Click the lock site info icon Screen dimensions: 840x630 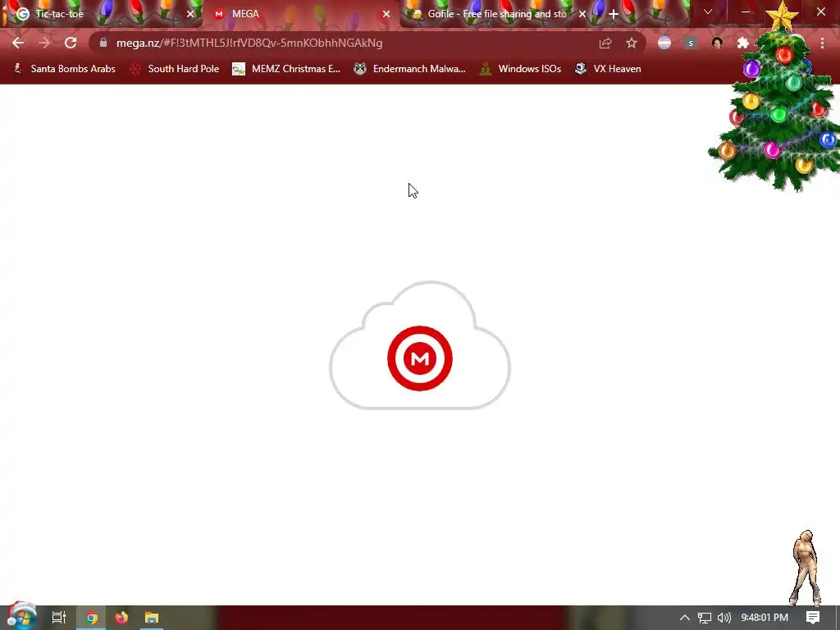coord(103,43)
